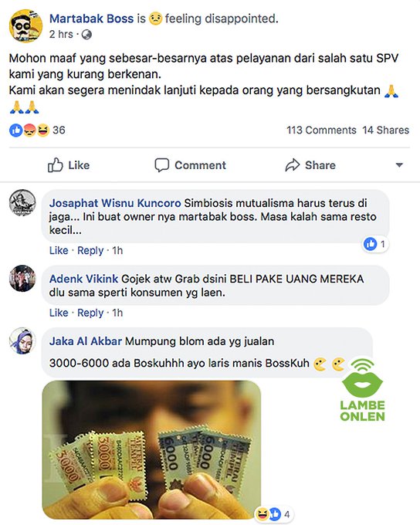Open the post reactions count of 36
The height and width of the screenshot is (525, 420).
[37, 130]
